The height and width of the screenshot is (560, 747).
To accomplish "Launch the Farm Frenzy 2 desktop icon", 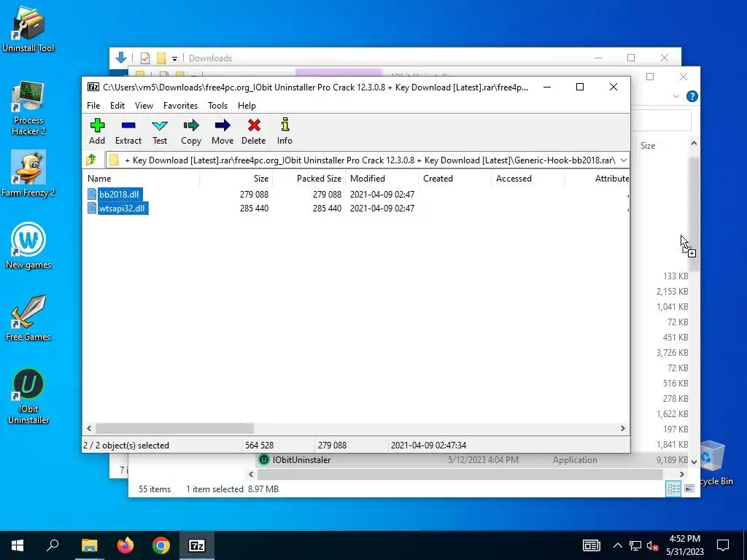I will [28, 174].
